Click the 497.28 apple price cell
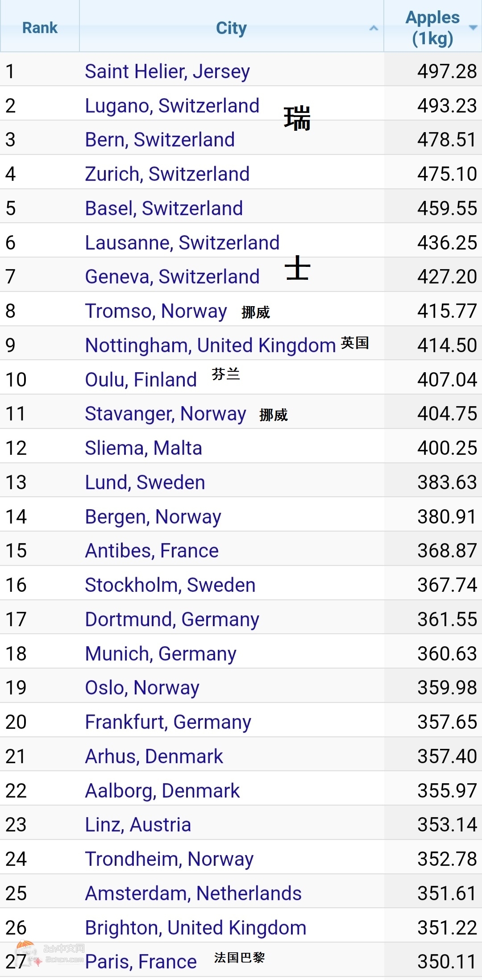 click(x=447, y=71)
